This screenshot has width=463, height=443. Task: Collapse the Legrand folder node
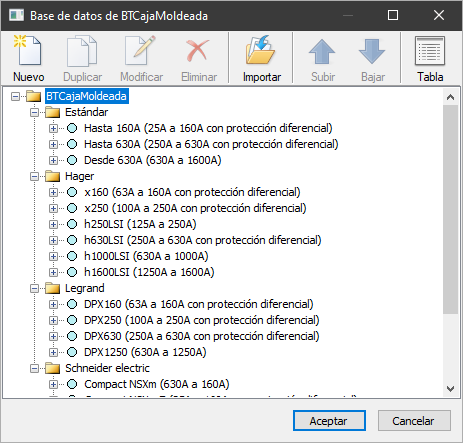coord(34,289)
